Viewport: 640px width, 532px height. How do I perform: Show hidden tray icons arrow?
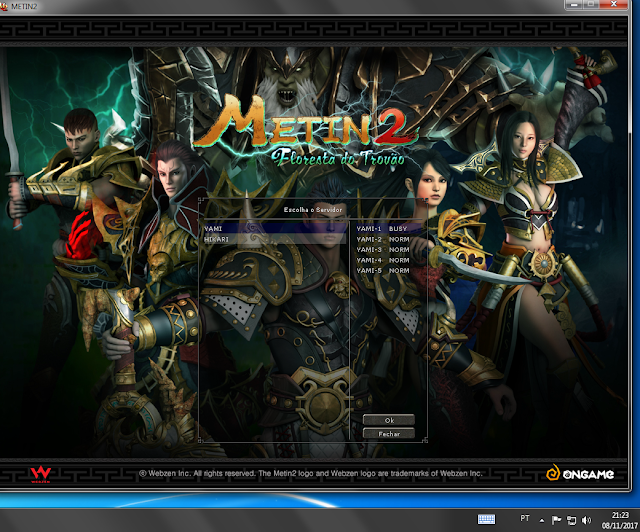pyautogui.click(x=542, y=520)
